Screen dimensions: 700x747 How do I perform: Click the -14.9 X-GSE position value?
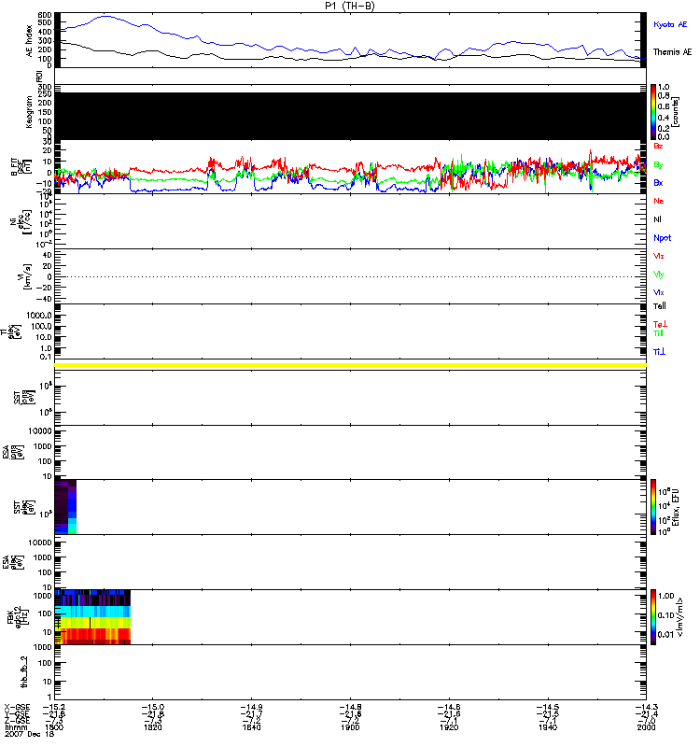coord(251,707)
